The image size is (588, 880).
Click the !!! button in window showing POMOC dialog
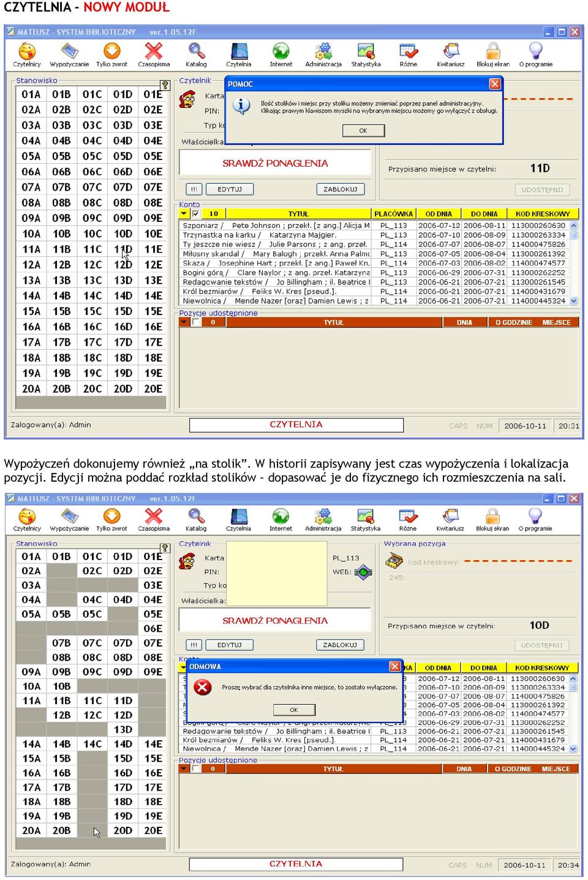(x=194, y=189)
